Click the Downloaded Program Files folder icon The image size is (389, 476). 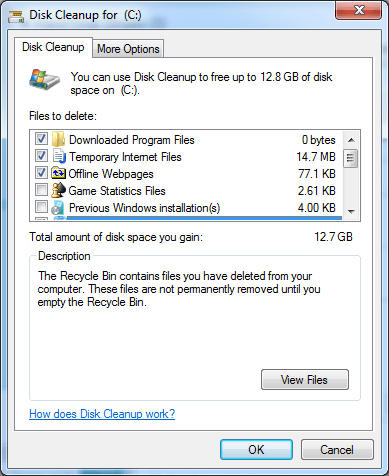tap(59, 139)
